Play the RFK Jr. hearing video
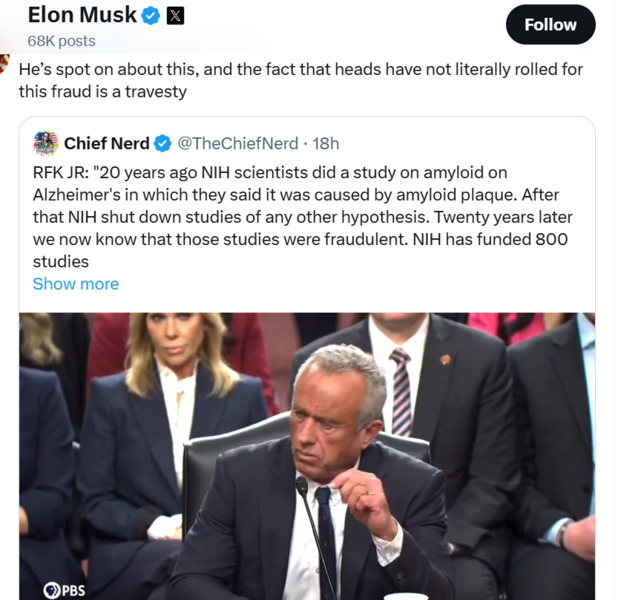This screenshot has width=621, height=600. (307, 456)
